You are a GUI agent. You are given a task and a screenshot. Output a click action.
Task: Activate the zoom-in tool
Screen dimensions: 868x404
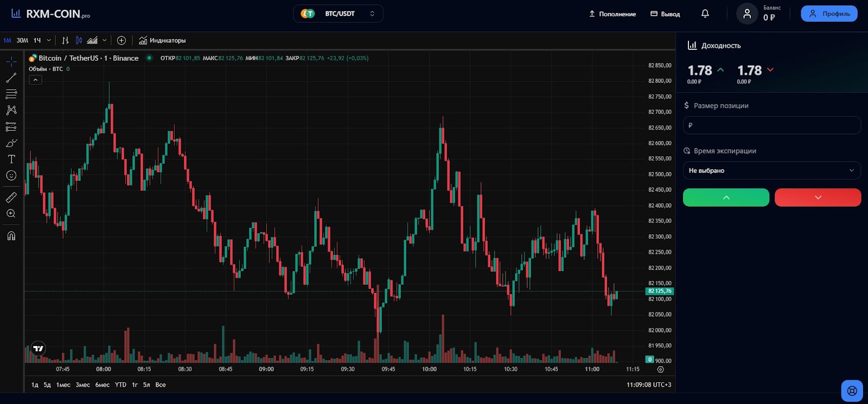tap(11, 214)
